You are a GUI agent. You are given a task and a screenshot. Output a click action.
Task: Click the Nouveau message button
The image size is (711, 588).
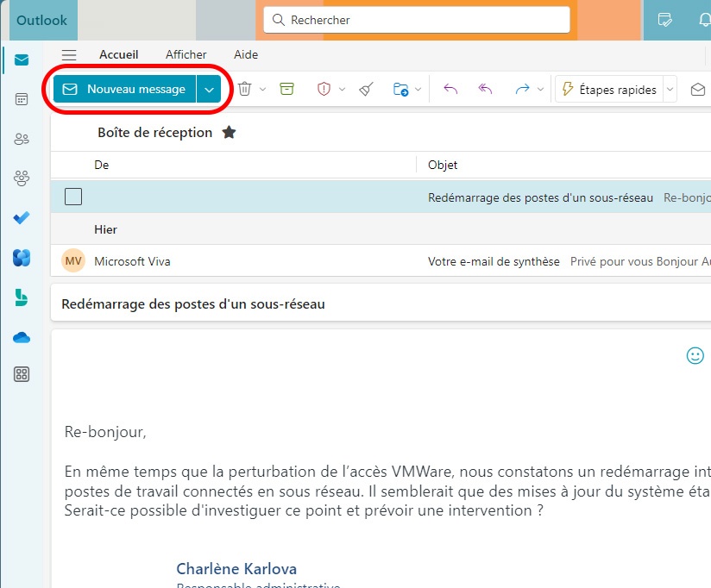coord(125,89)
